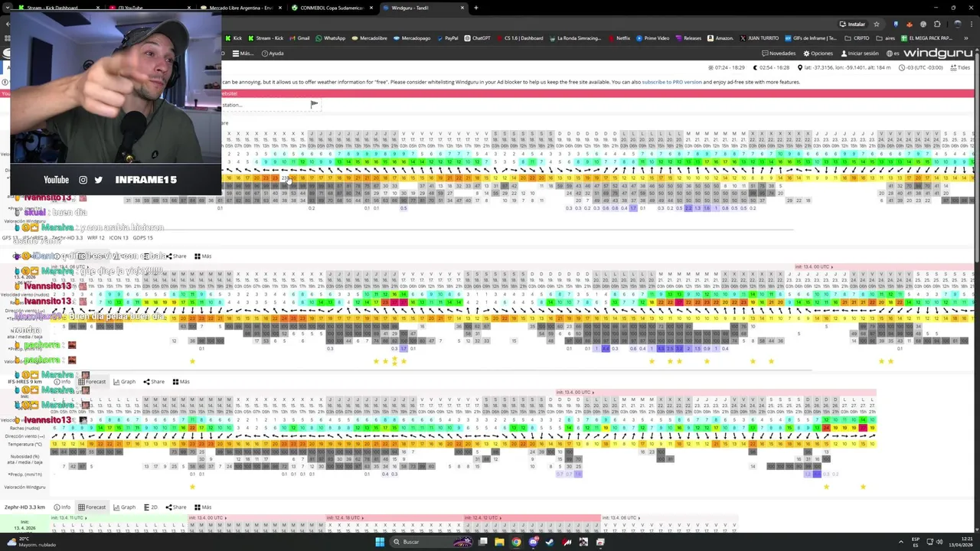Open EL MEGA PACK PAP bookmarks folder
This screenshot has width=980, height=551.
[x=926, y=37]
